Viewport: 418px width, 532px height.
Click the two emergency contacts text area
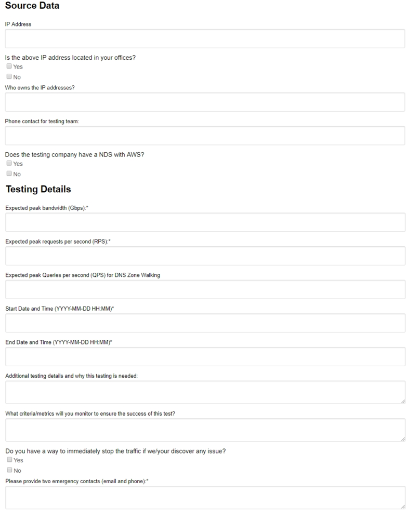[x=205, y=498]
